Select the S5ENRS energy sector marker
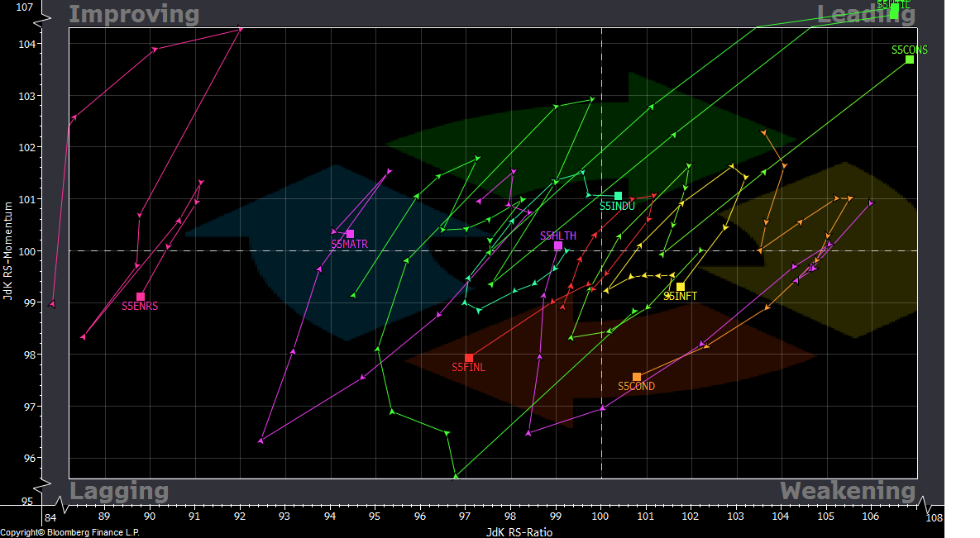Image resolution: width=980 pixels, height=538 pixels. (141, 296)
